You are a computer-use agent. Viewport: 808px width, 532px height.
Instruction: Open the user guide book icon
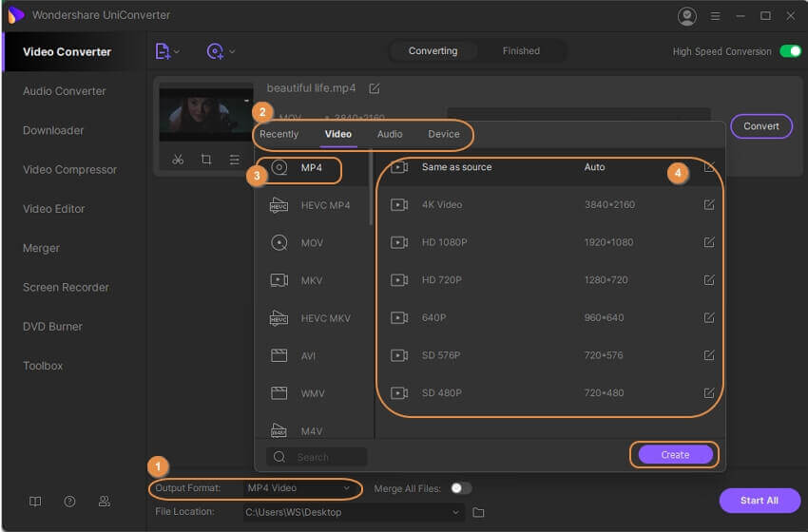point(35,502)
